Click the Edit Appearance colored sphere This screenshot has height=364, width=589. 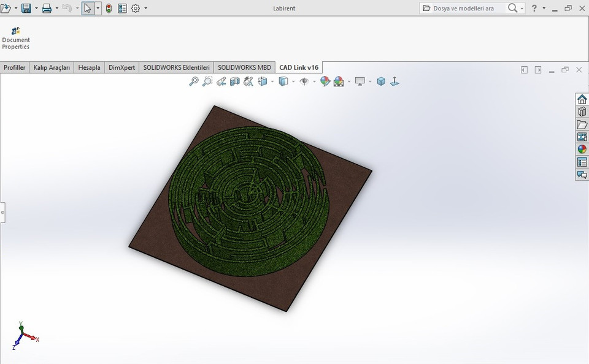coord(324,81)
